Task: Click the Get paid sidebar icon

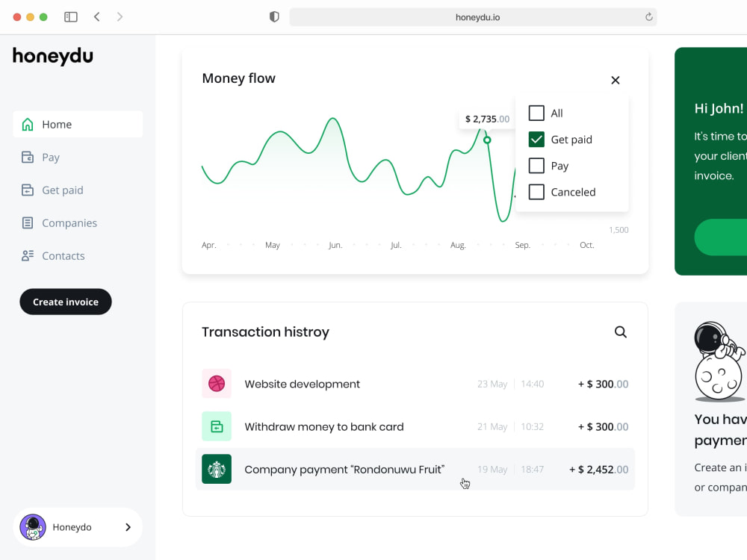Action: click(28, 190)
